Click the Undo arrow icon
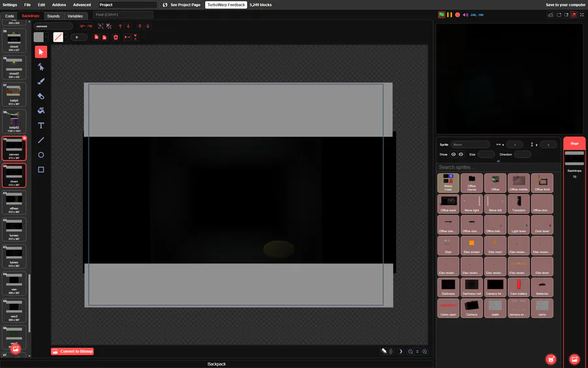 click(82, 26)
